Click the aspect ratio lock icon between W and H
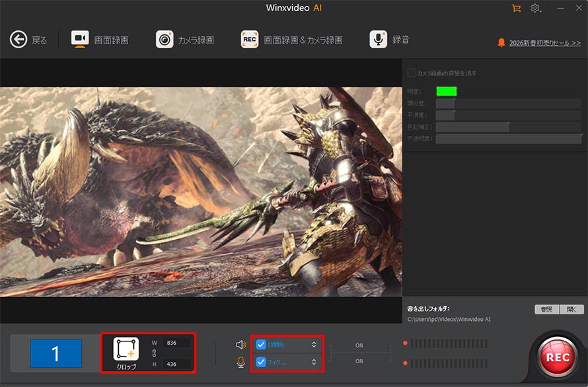588x387 pixels. click(x=154, y=353)
